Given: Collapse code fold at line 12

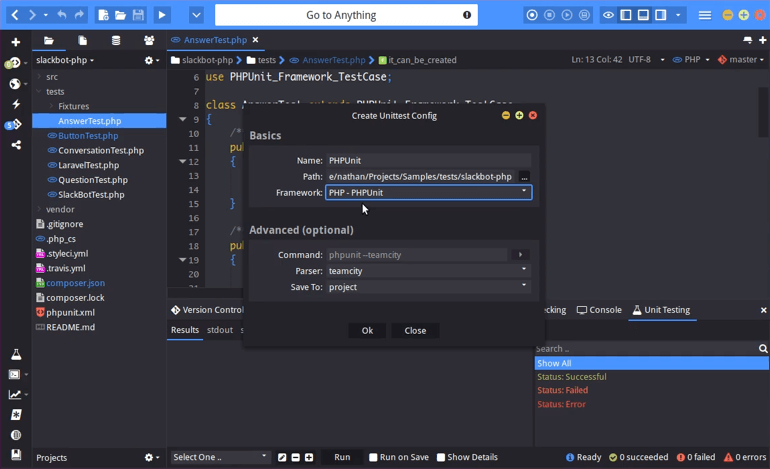Looking at the screenshot, I should pyautogui.click(x=183, y=161).
